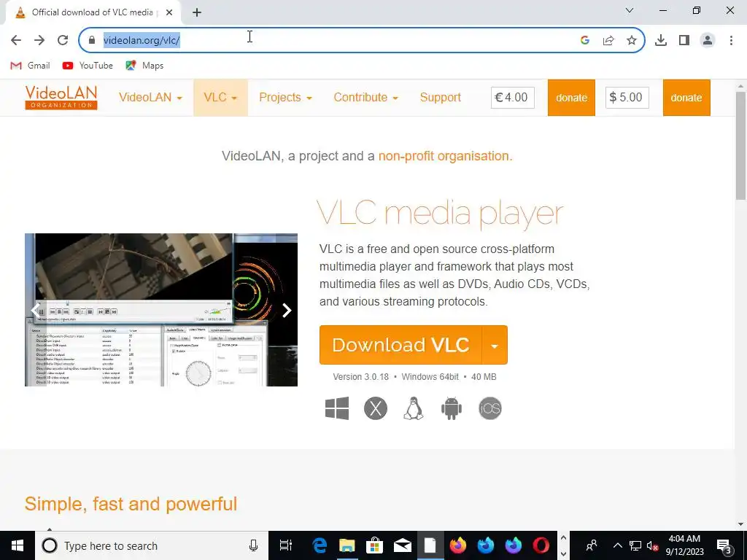This screenshot has width=747, height=560.
Task: Open the YouTube bookmark
Action: pos(88,66)
